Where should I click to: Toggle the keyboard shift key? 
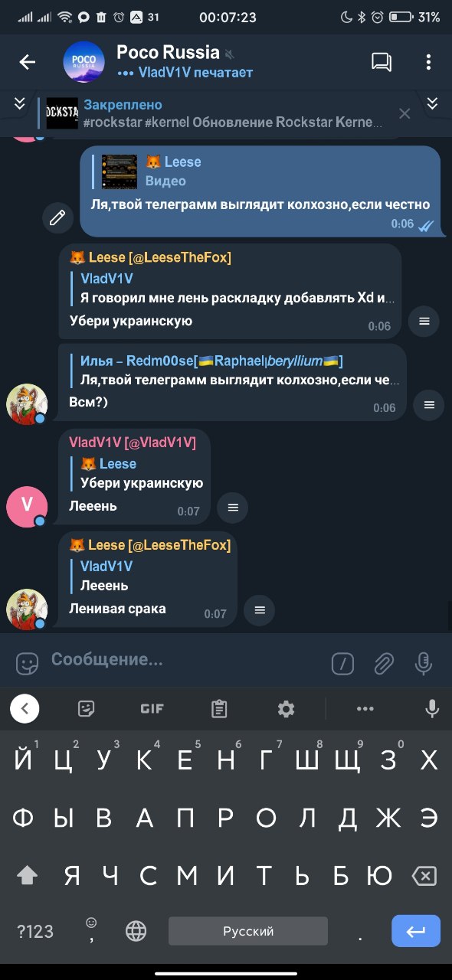click(27, 875)
